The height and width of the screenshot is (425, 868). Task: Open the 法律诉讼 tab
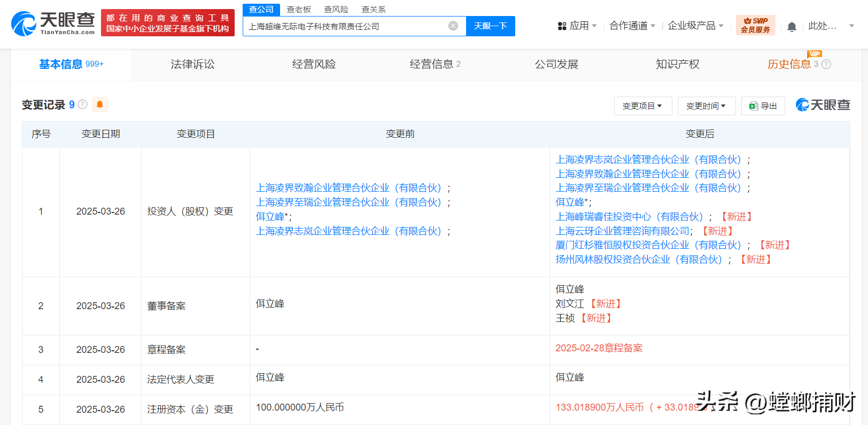pyautogui.click(x=192, y=64)
